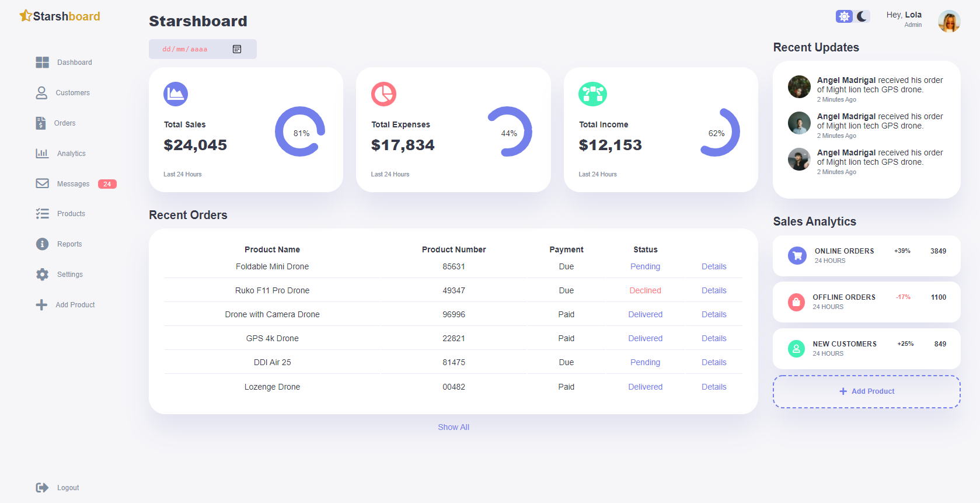
Task: Go to Customers in sidebar
Action: (72, 93)
